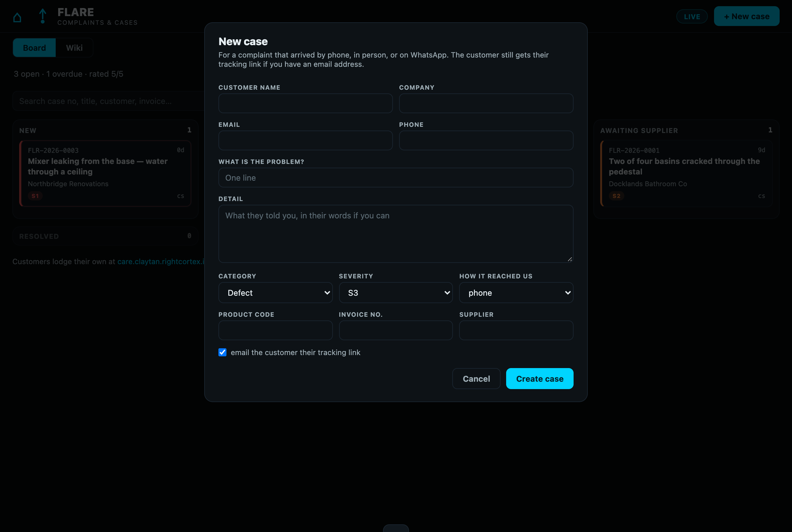
Task: Switch to the Wiki tab
Action: pos(74,48)
